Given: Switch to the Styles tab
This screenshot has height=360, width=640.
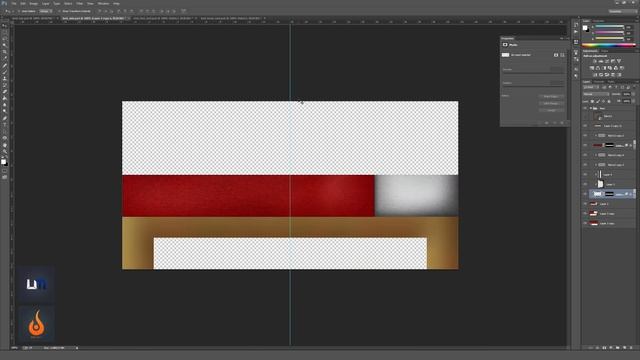Looking at the screenshot, I should coord(605,51).
